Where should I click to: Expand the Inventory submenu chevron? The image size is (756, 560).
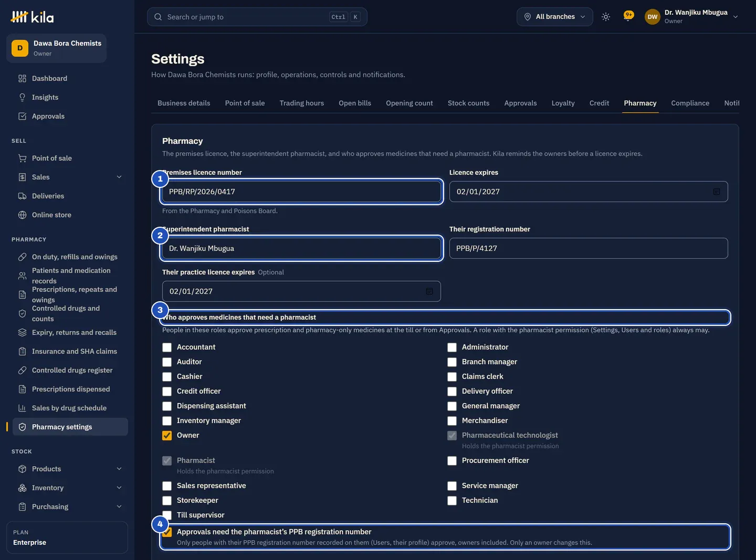point(119,488)
